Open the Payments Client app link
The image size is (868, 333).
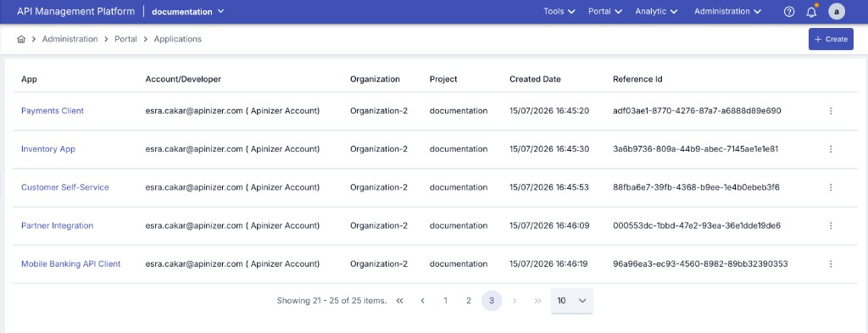(53, 111)
